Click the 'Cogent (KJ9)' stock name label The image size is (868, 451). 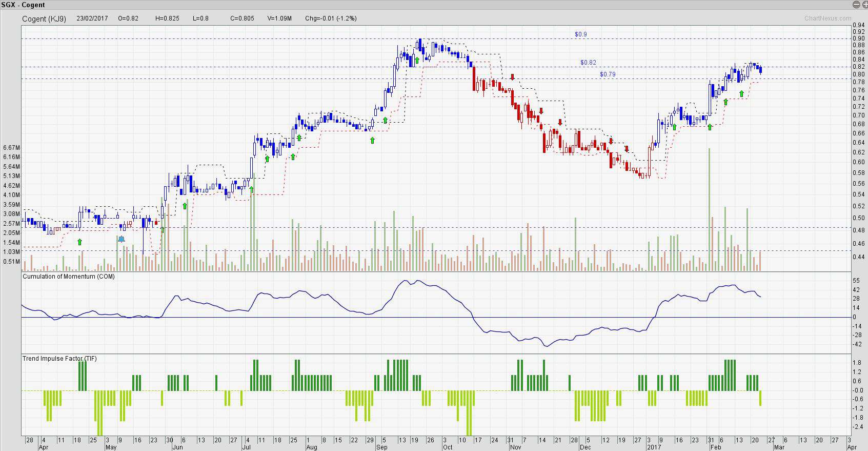tap(44, 19)
